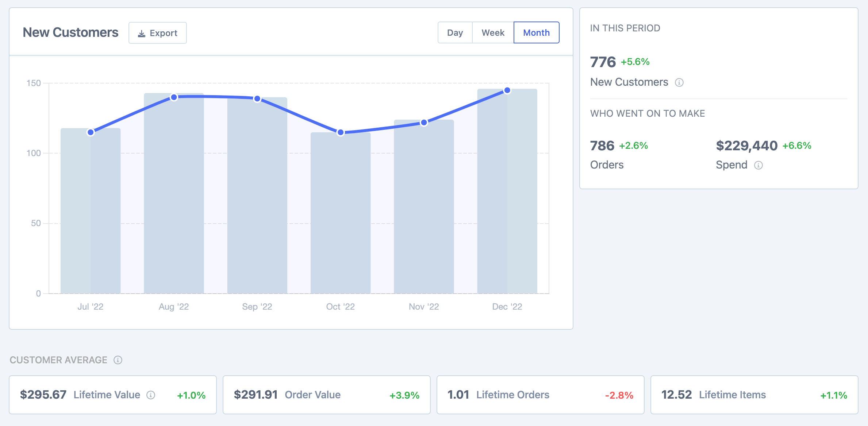Open the Lifetime Orders card
Viewport: 868px width, 426px height.
point(540,395)
